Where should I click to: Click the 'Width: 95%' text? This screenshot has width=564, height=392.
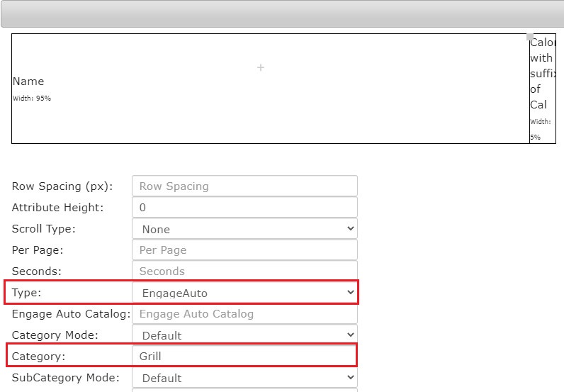pyautogui.click(x=32, y=99)
